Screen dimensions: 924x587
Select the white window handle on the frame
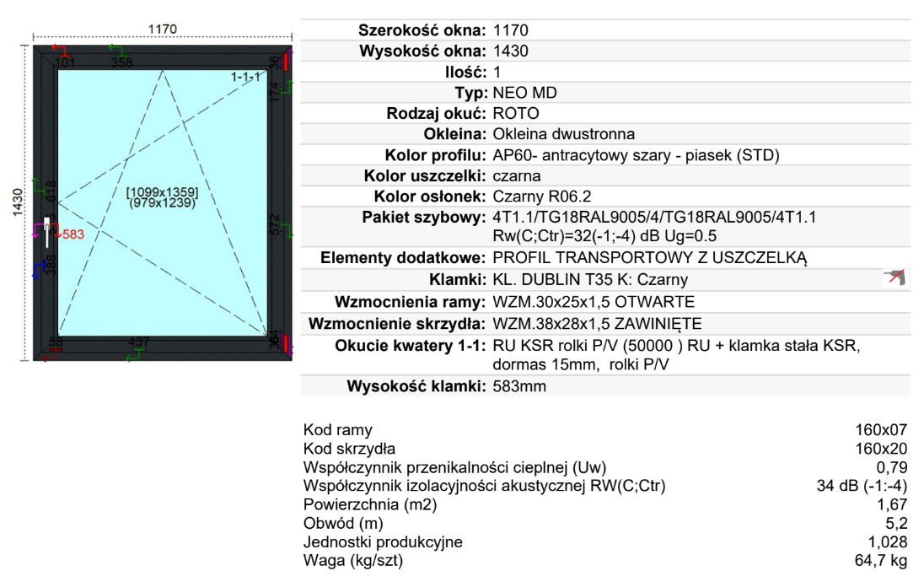tap(46, 232)
